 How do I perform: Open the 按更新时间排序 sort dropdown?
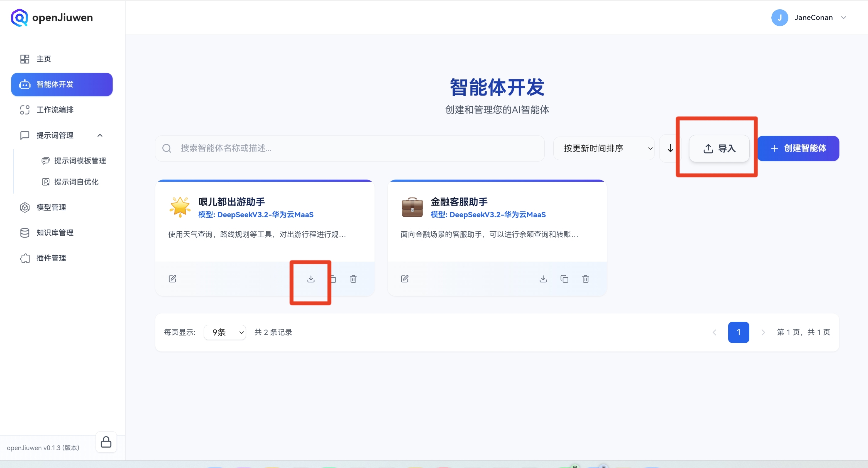pos(604,148)
